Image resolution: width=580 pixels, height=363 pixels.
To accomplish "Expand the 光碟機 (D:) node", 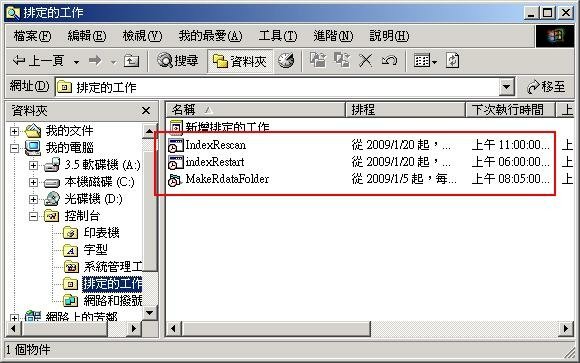I will pos(33,199).
